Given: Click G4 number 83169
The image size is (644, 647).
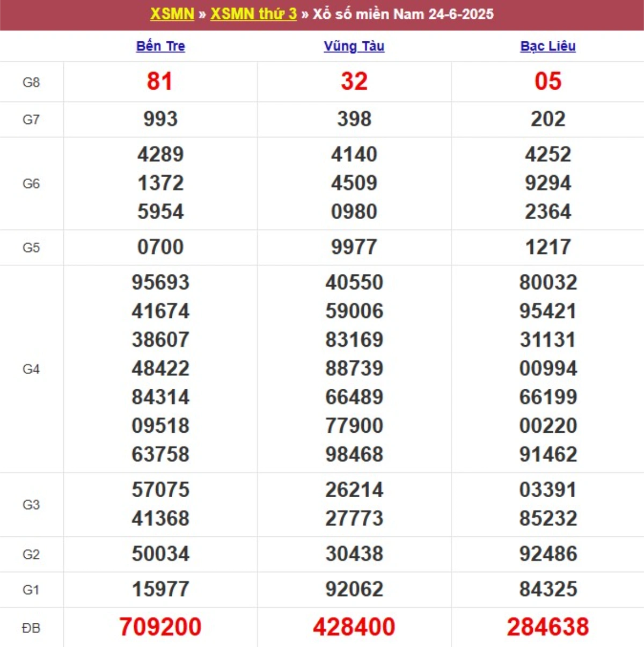Looking at the screenshot, I should pyautogui.click(x=354, y=340).
